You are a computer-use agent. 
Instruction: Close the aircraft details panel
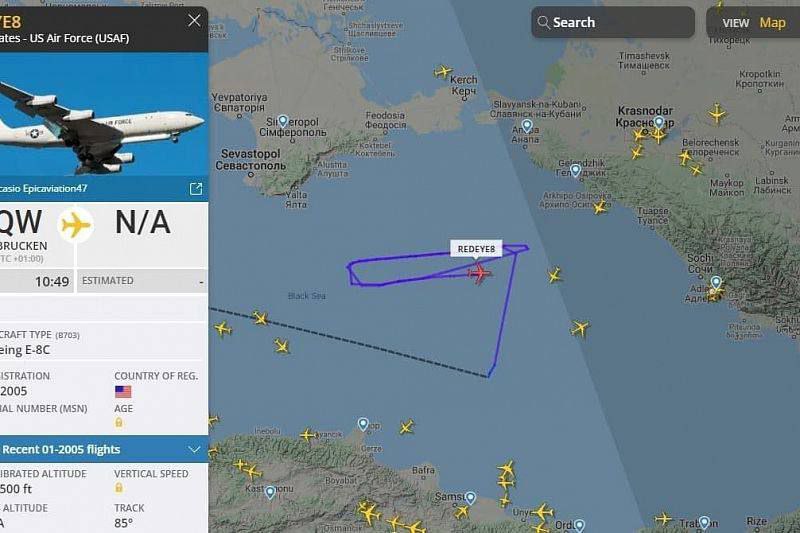pyautogui.click(x=194, y=20)
